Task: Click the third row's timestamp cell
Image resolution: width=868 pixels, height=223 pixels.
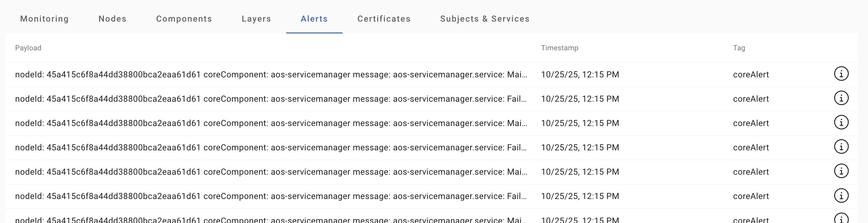Action: point(580,123)
